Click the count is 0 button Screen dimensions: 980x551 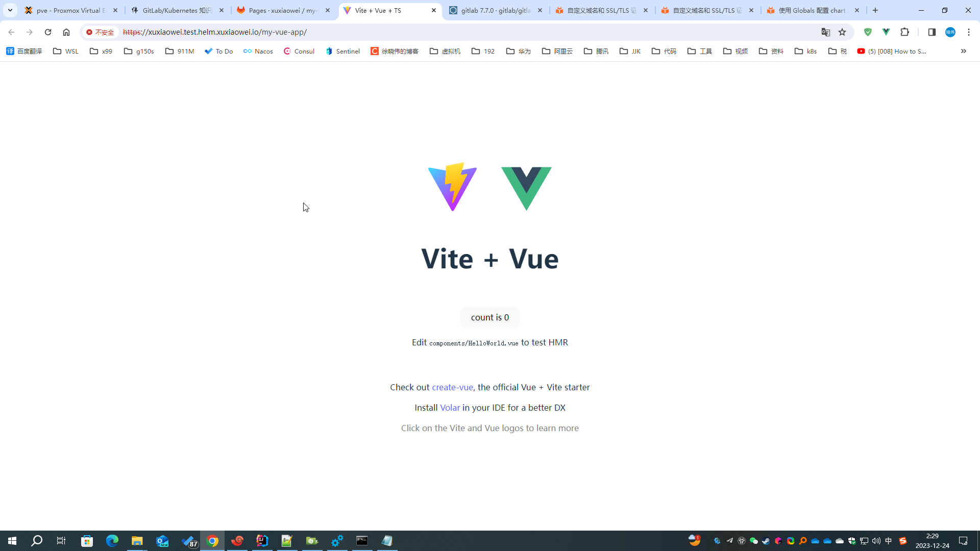pos(489,317)
